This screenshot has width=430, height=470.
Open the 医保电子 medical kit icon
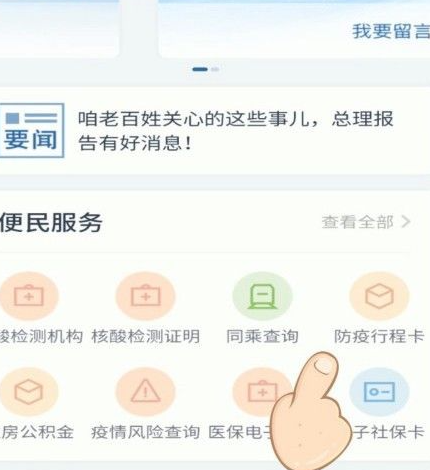click(262, 391)
